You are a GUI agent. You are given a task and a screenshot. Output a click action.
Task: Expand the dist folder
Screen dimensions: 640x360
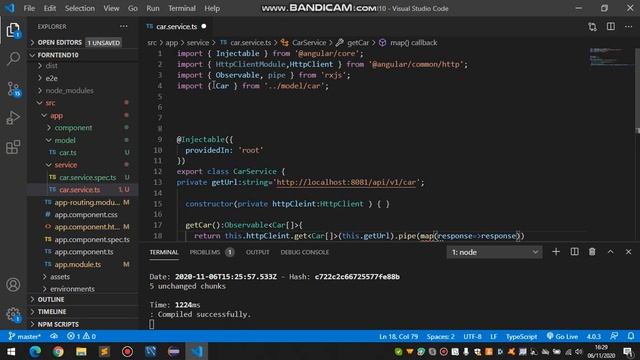point(51,65)
